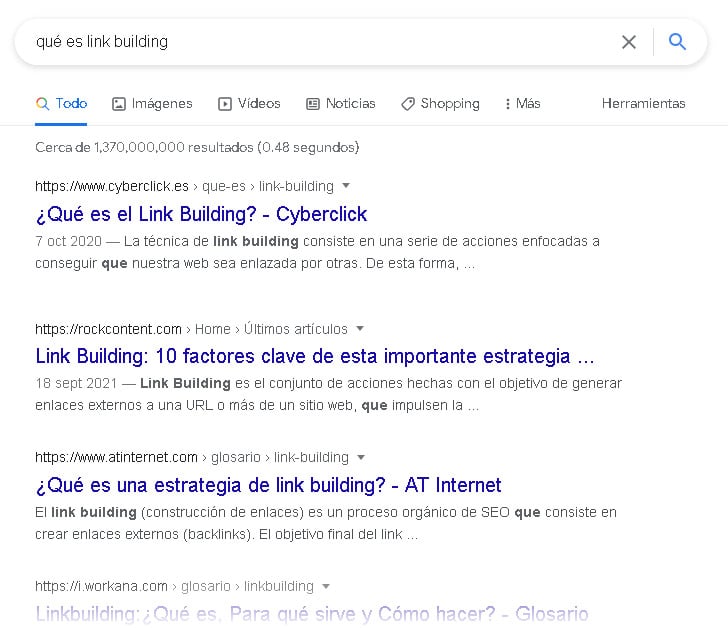
Task: Open Herramientas search tools
Action: 644,104
